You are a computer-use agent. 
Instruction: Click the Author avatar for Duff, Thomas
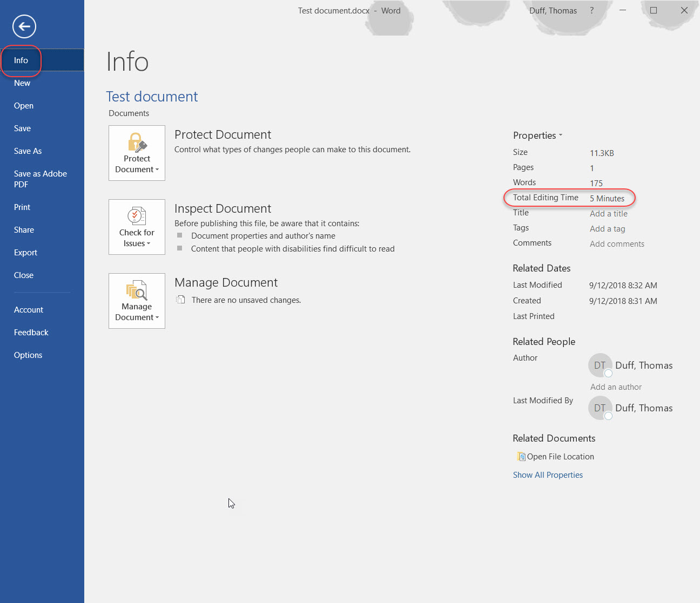600,365
